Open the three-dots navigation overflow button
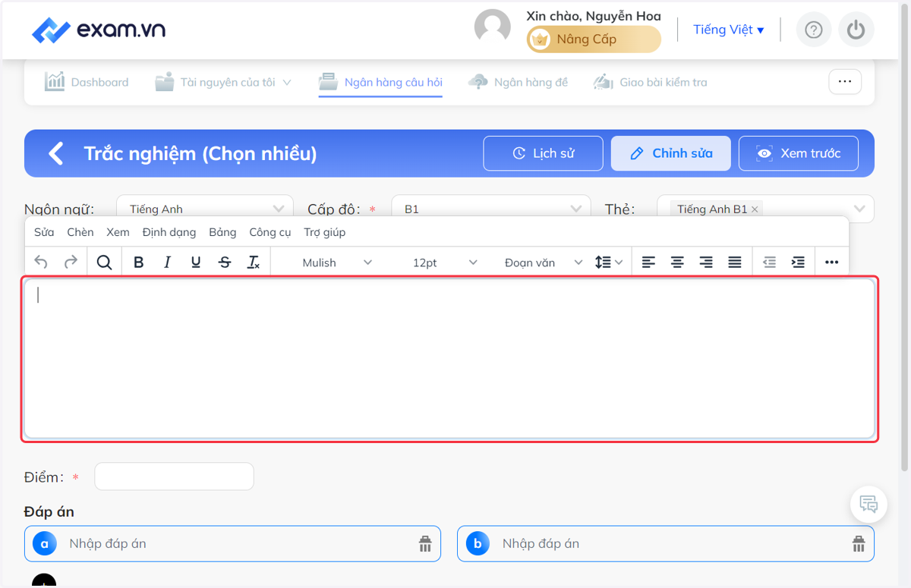 [845, 81]
